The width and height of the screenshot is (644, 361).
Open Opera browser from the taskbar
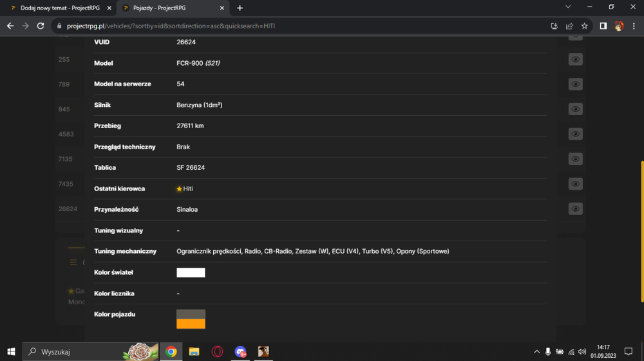coord(217,351)
